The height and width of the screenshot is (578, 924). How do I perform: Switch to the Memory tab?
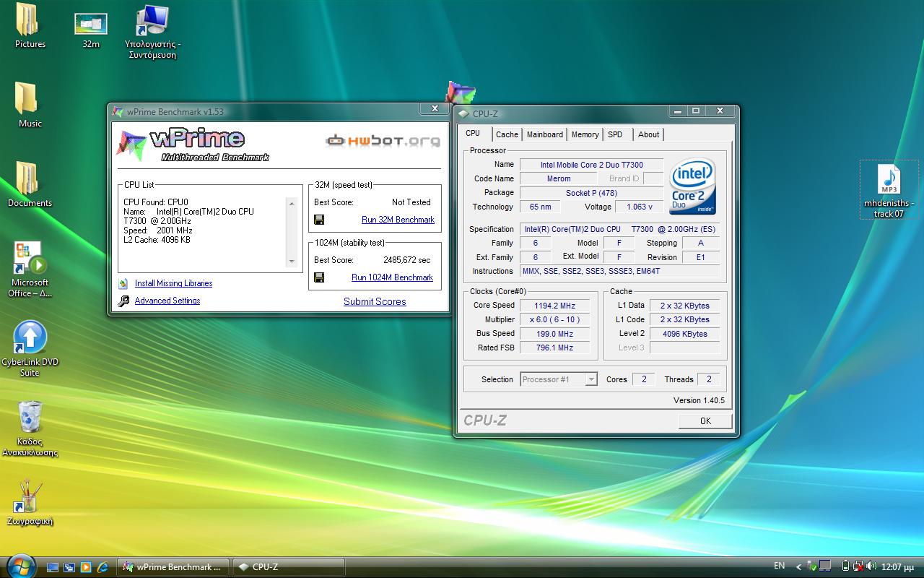tap(585, 134)
